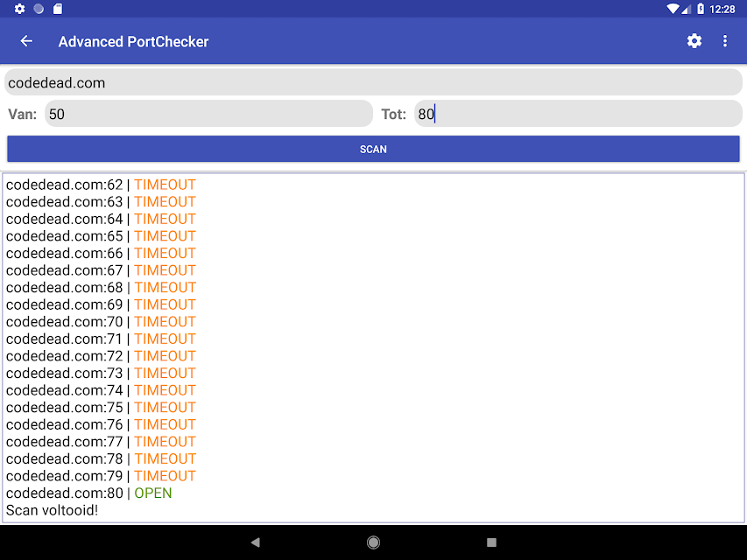Tap the Wi-Fi signal icon

[673, 9]
